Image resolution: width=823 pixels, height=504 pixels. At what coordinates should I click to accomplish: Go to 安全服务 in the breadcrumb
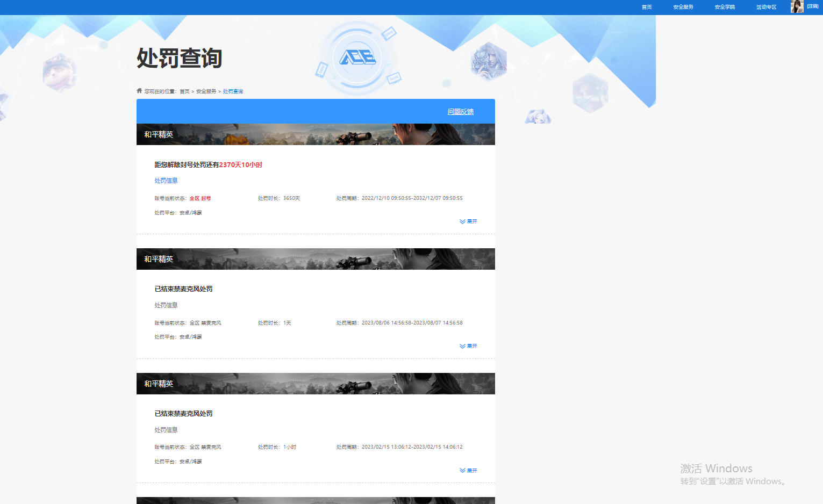(206, 91)
